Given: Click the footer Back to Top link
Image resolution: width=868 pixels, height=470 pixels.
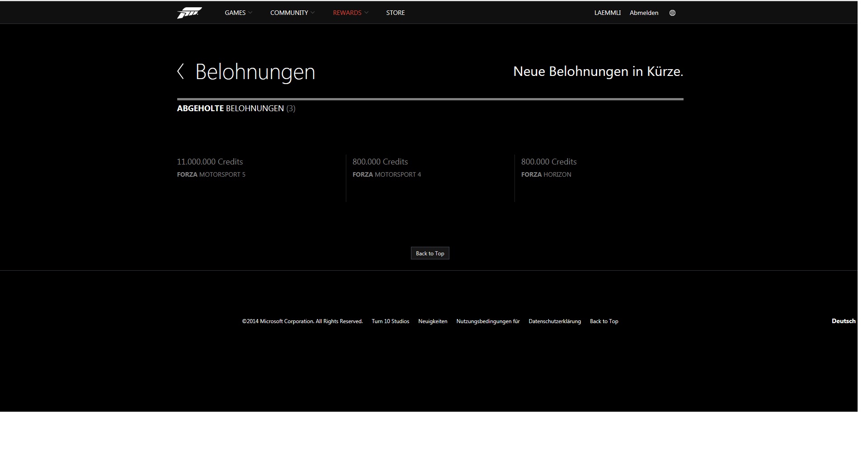Looking at the screenshot, I should [604, 321].
